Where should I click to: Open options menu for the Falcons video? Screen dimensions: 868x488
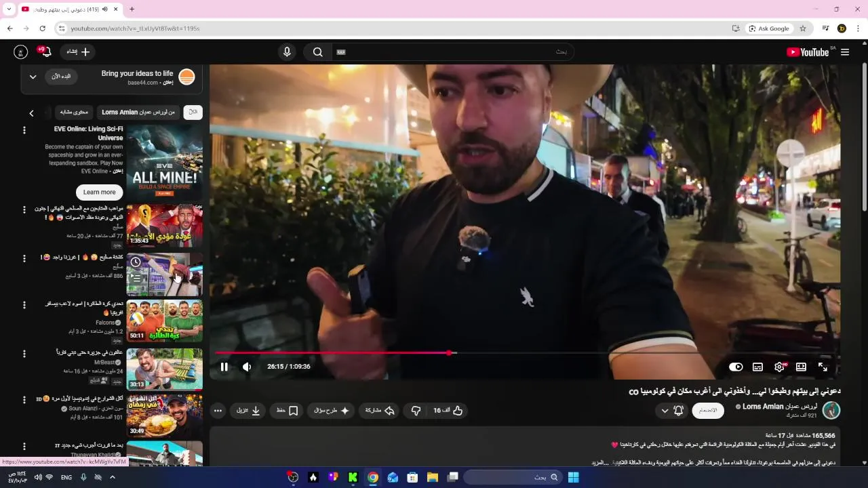24,306
